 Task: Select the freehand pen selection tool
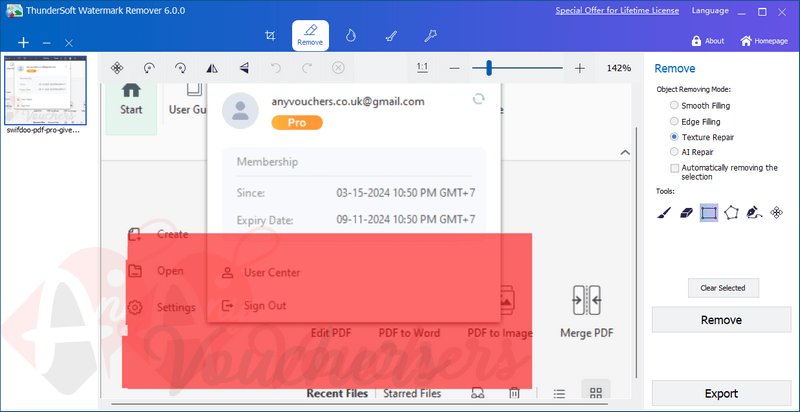click(754, 213)
